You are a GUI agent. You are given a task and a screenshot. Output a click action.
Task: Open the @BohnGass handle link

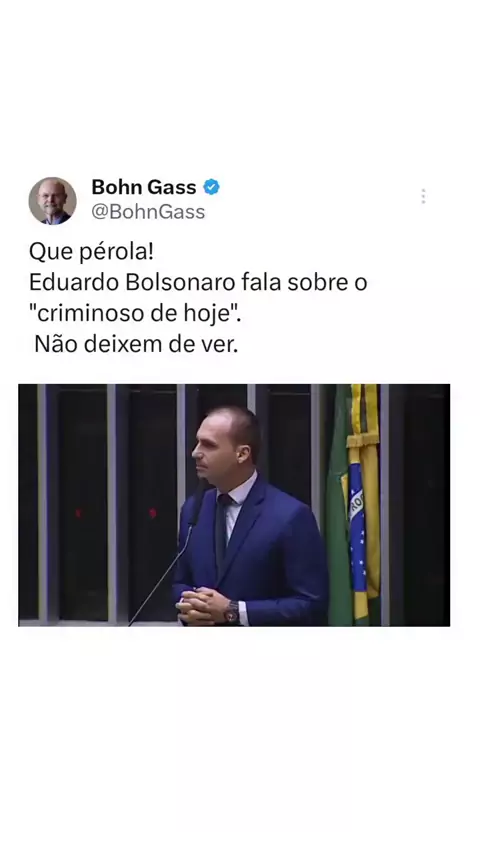tap(148, 212)
